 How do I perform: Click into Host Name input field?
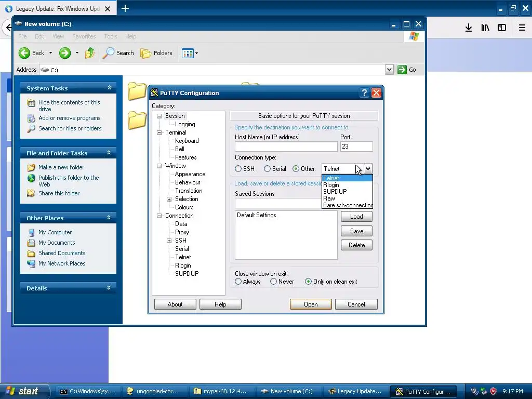[x=286, y=147]
